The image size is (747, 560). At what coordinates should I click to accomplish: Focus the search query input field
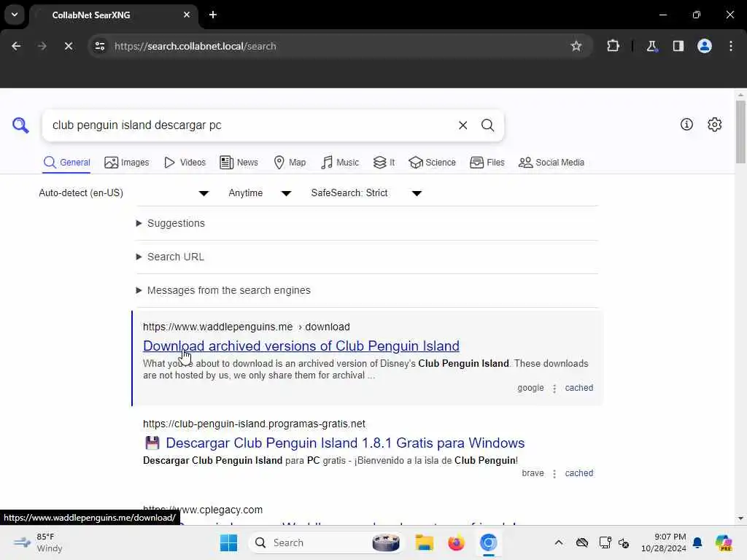click(250, 125)
